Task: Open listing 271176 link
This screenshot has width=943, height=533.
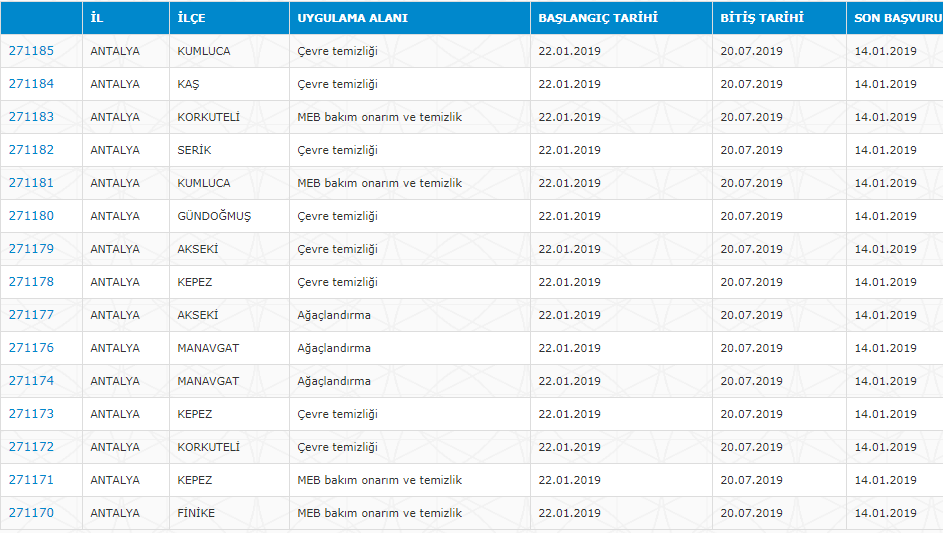Action: 31,348
